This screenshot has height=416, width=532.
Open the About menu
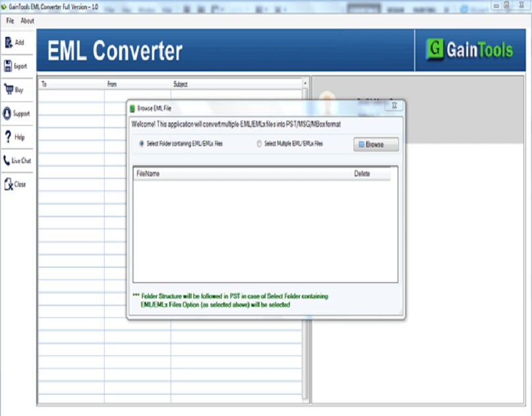click(x=26, y=20)
